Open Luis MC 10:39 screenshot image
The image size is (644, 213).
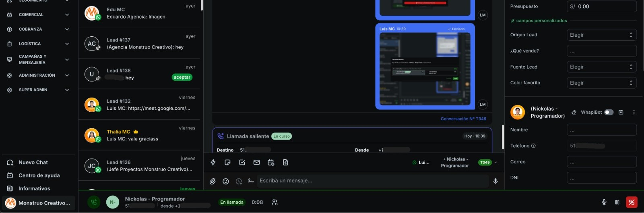pos(425,69)
